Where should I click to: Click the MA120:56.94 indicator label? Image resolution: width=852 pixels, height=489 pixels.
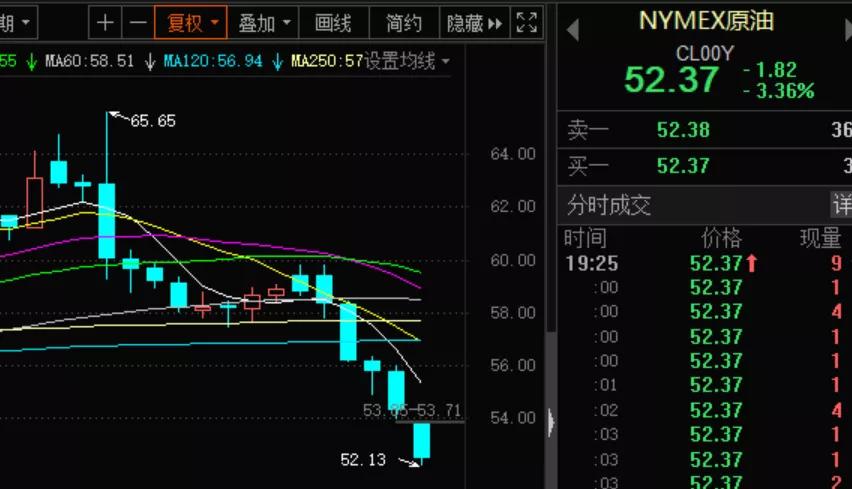[x=213, y=61]
